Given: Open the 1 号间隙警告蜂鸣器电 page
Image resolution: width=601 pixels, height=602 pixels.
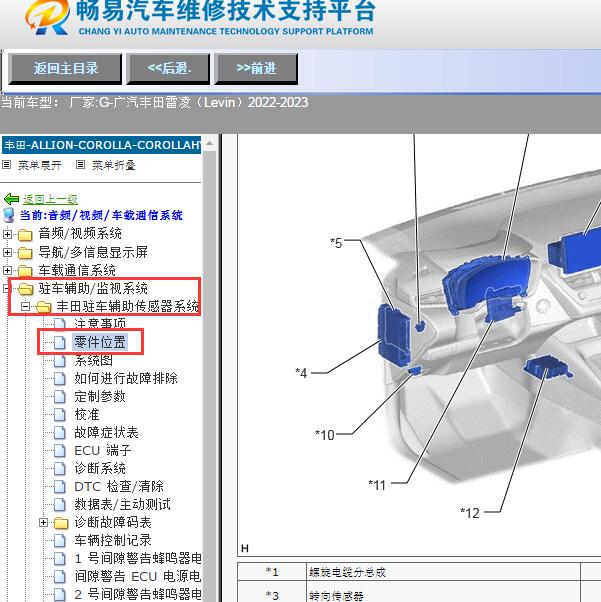Looking at the screenshot, I should [x=138, y=558].
